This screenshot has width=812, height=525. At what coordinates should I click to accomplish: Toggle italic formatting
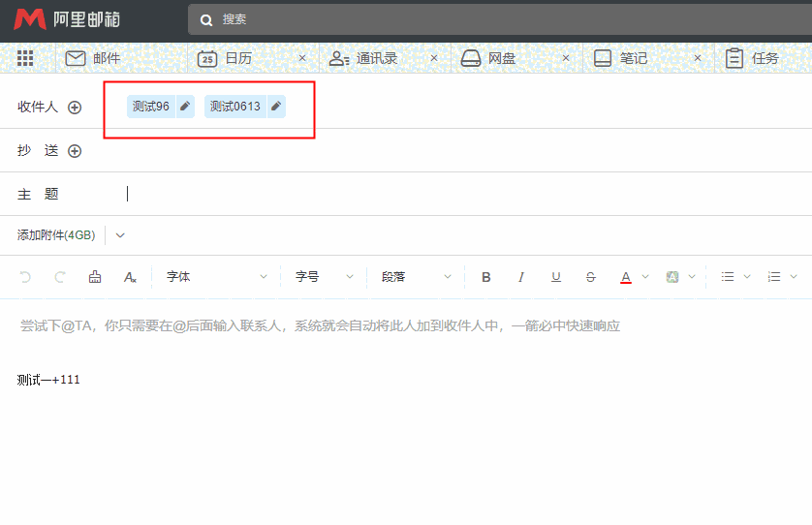point(521,278)
